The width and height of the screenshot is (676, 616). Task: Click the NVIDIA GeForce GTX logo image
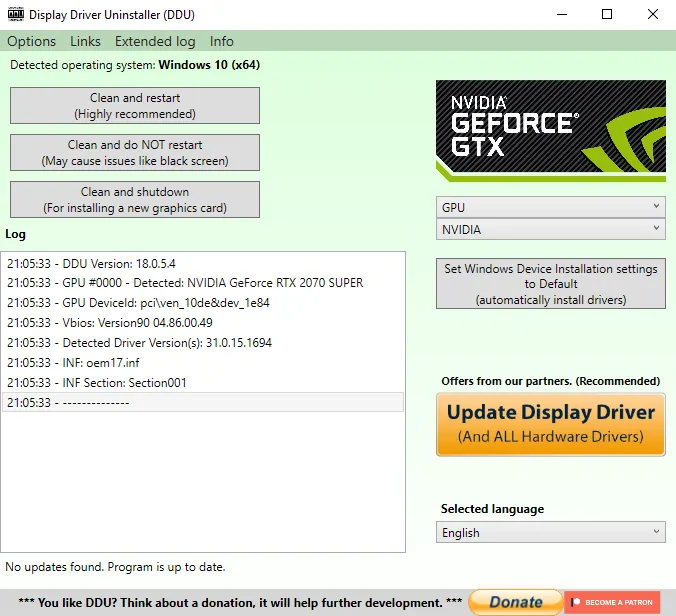coord(550,131)
